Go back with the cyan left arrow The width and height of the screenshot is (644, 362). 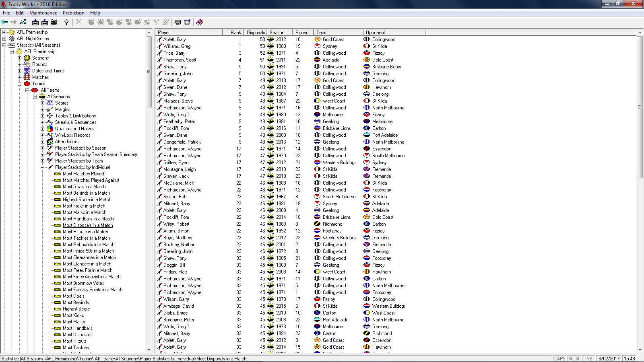(x=5, y=22)
